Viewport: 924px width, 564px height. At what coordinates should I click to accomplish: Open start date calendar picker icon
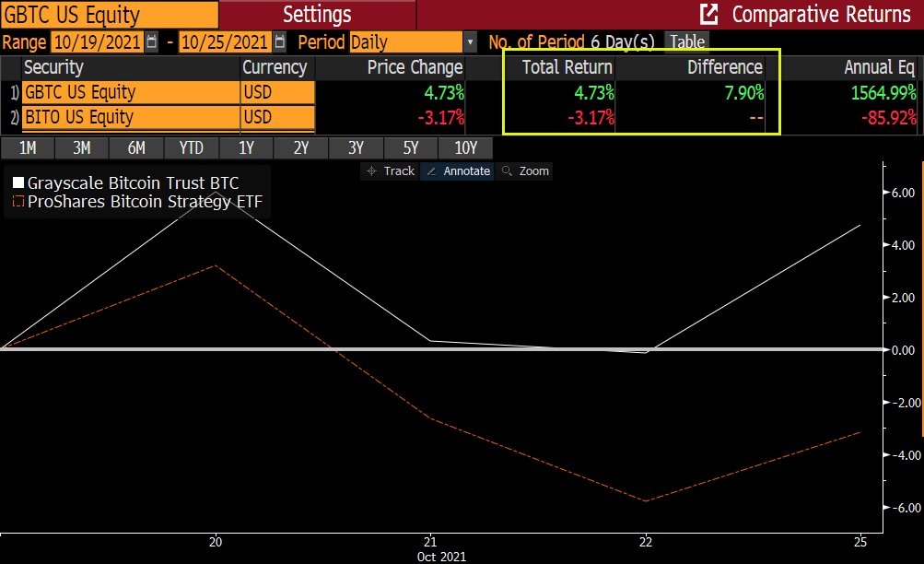tap(151, 41)
